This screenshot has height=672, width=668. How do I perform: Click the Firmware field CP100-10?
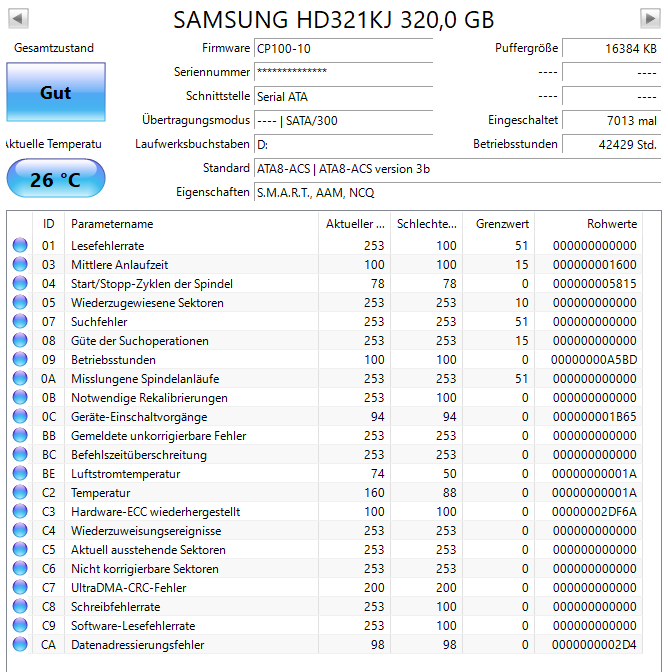[x=344, y=48]
